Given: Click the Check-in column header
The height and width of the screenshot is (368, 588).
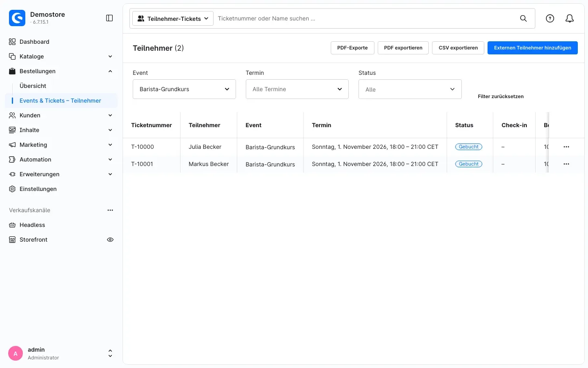Looking at the screenshot, I should [x=514, y=125].
